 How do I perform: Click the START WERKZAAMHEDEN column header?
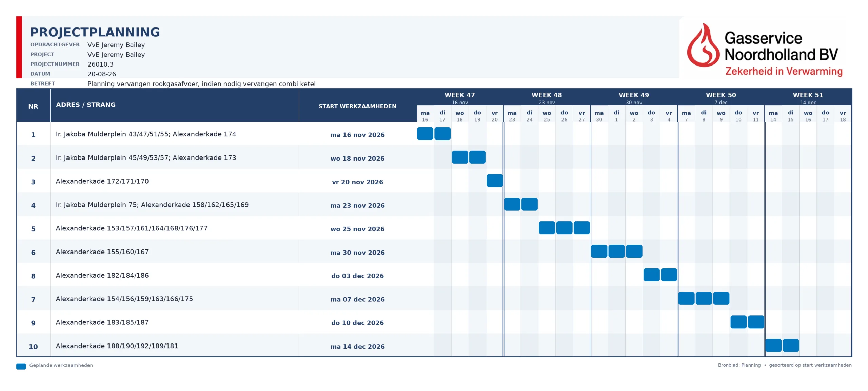coord(357,106)
